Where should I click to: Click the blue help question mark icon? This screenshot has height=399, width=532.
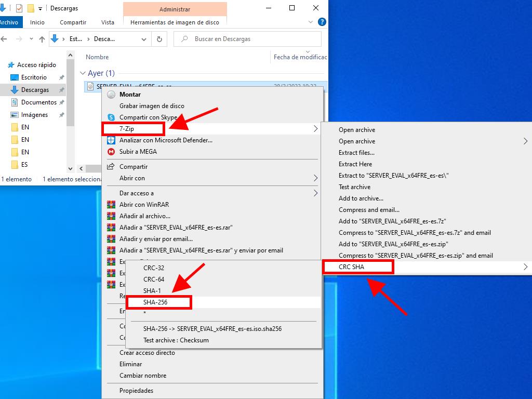322,22
